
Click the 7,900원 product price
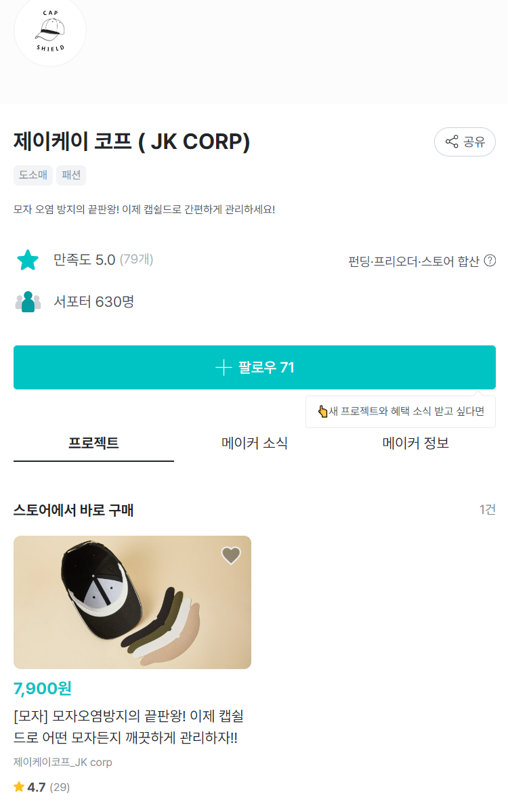[42, 689]
